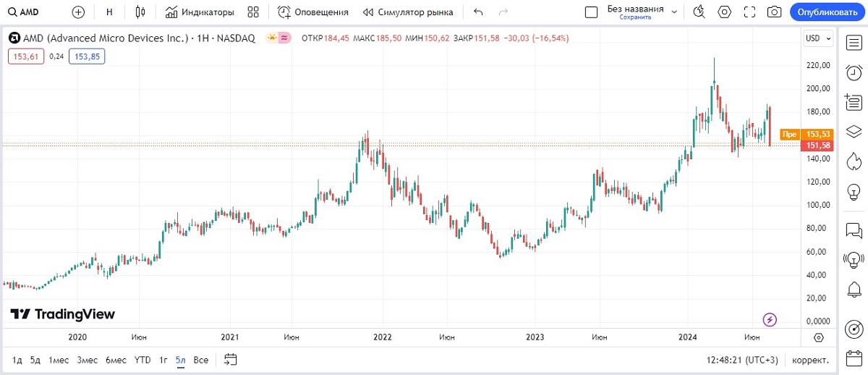The image size is (868, 375).
Task: Select the 5л date range
Action: (181, 360)
